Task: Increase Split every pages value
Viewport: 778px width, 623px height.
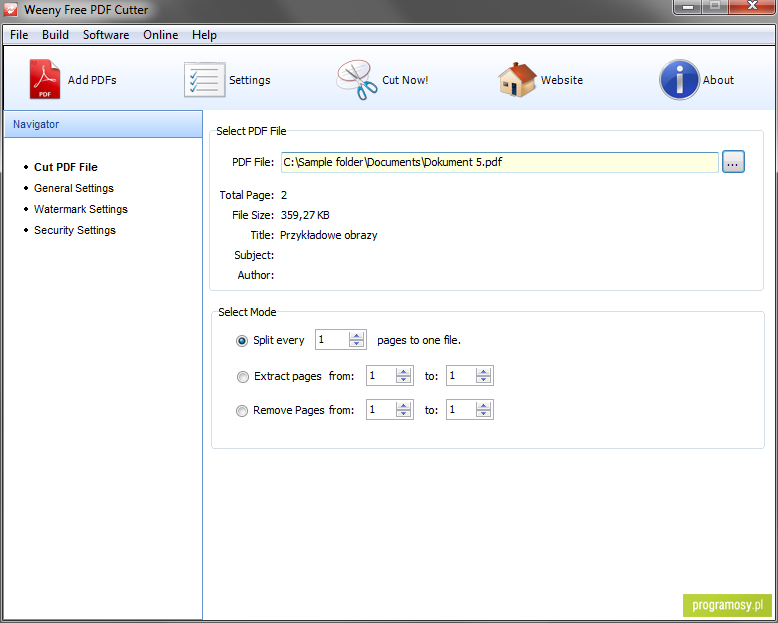Action: pyautogui.click(x=356, y=336)
